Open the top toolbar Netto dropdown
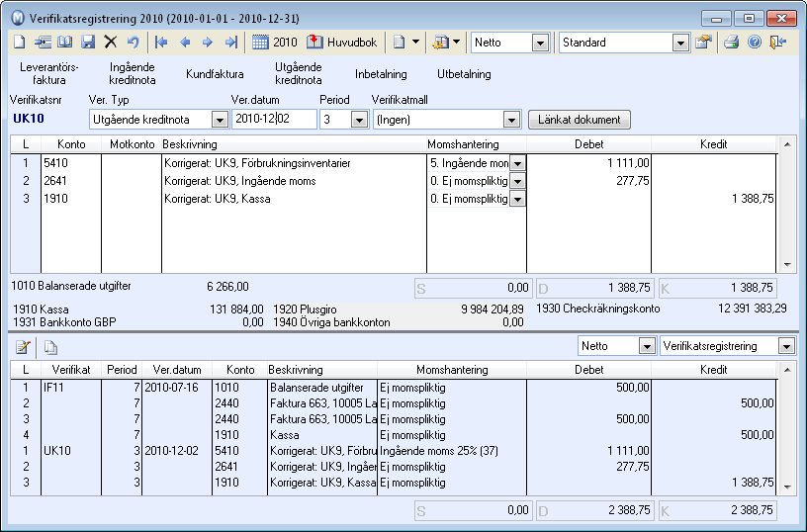Viewport: 807px width, 532px height. click(540, 43)
